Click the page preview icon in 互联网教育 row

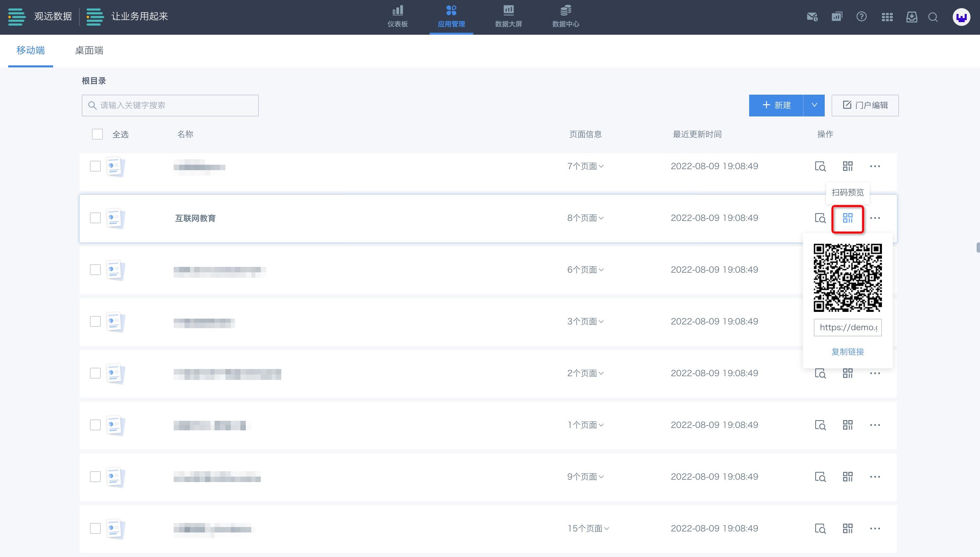coord(820,218)
